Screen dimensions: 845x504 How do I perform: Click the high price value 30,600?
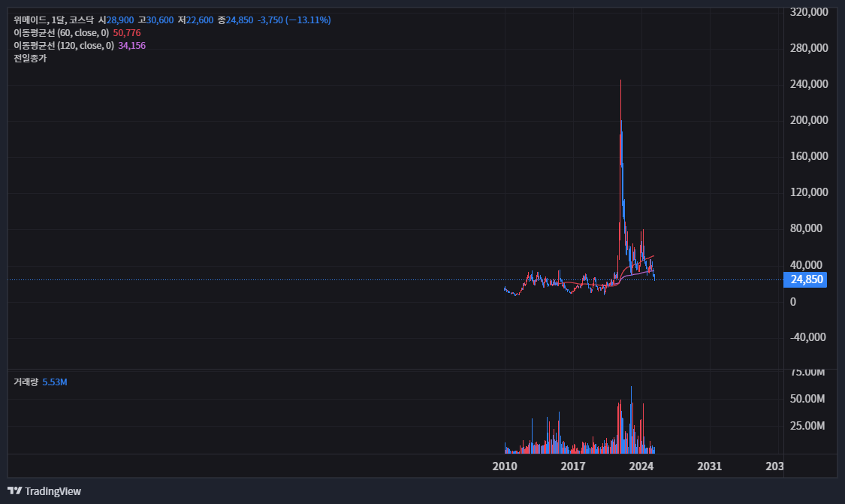tap(159, 20)
